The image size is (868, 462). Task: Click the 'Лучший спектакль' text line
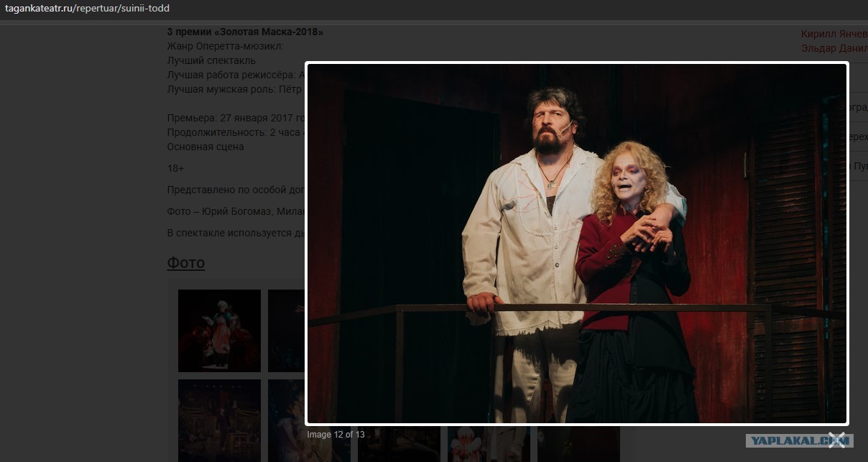[211, 61]
